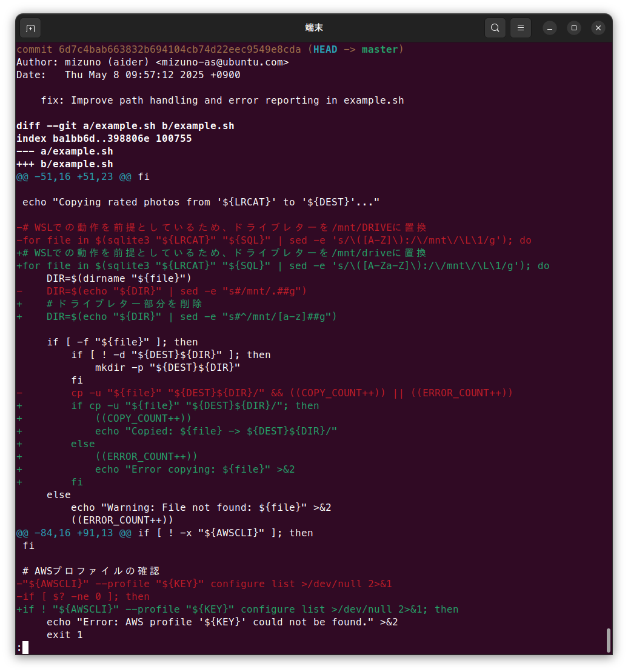628x672 pixels.
Task: Click the removed line -if [ $? -ne 0 ]
Action: coord(82,596)
